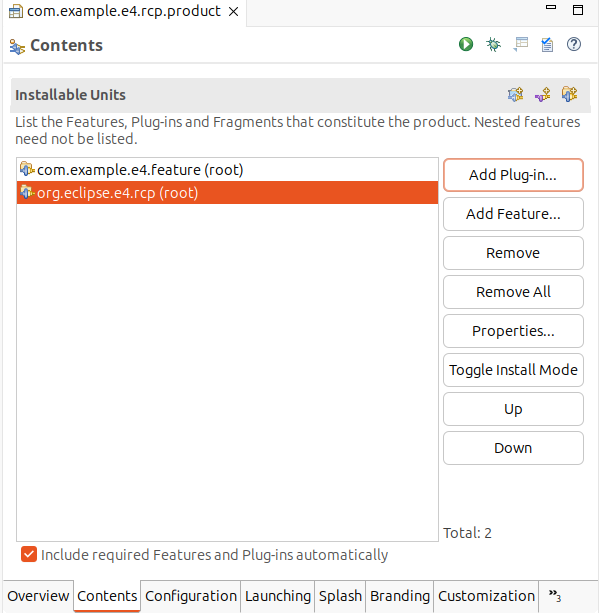The width and height of the screenshot is (599, 613).
Task: Minimize the editor area
Action: [x=551, y=7]
